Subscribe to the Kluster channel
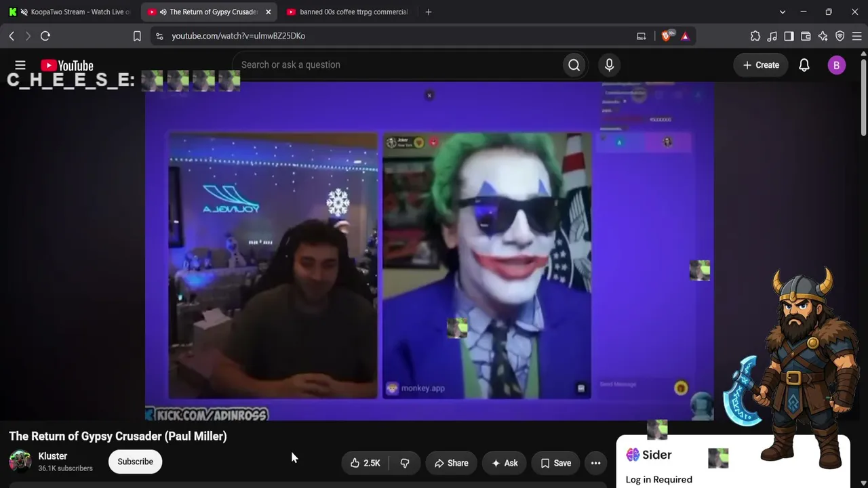The width and height of the screenshot is (868, 488). point(135,462)
